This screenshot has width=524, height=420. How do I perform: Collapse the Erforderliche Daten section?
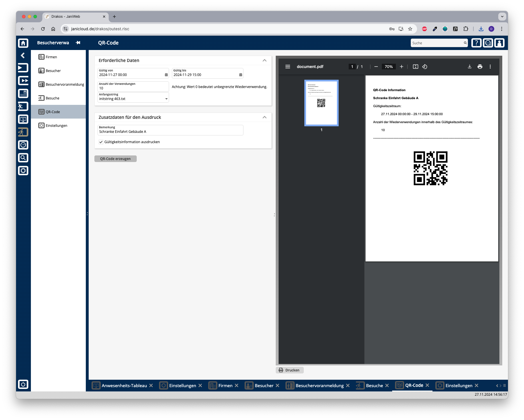[x=265, y=60]
